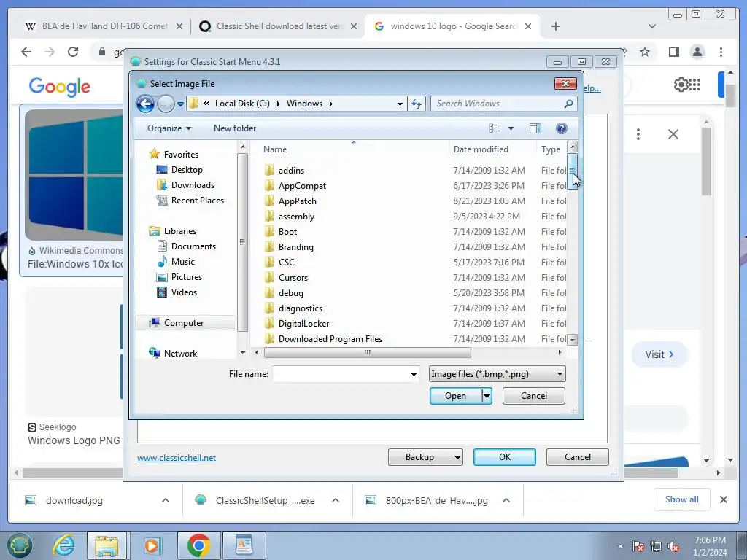Image resolution: width=747 pixels, height=560 pixels.
Task: Open a new Chrome tab
Action: pos(555,26)
